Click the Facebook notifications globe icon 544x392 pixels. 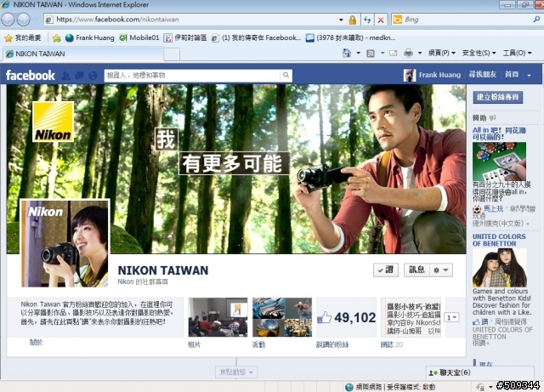(x=93, y=76)
